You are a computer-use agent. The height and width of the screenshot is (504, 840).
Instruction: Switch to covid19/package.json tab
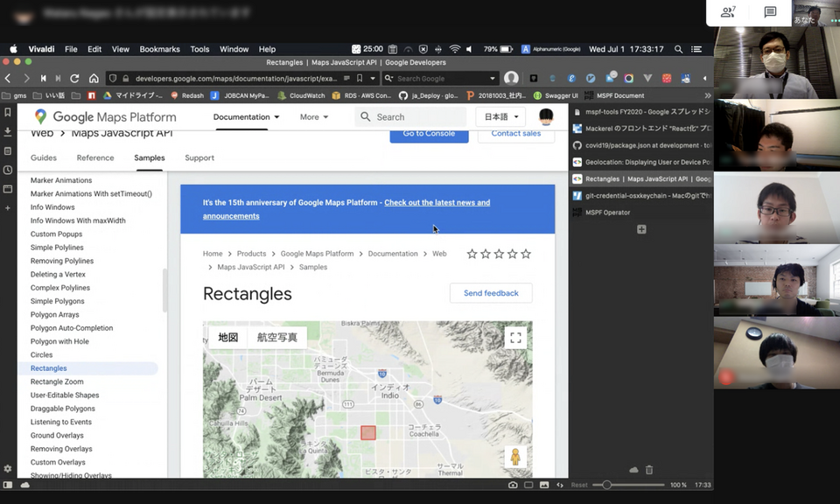click(641, 145)
